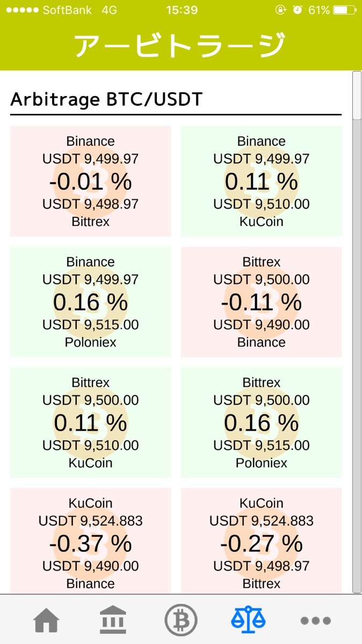Image resolution: width=362 pixels, height=644 pixels.
Task: Select Binance to Poloniex 0.16 % card
Action: (90, 302)
